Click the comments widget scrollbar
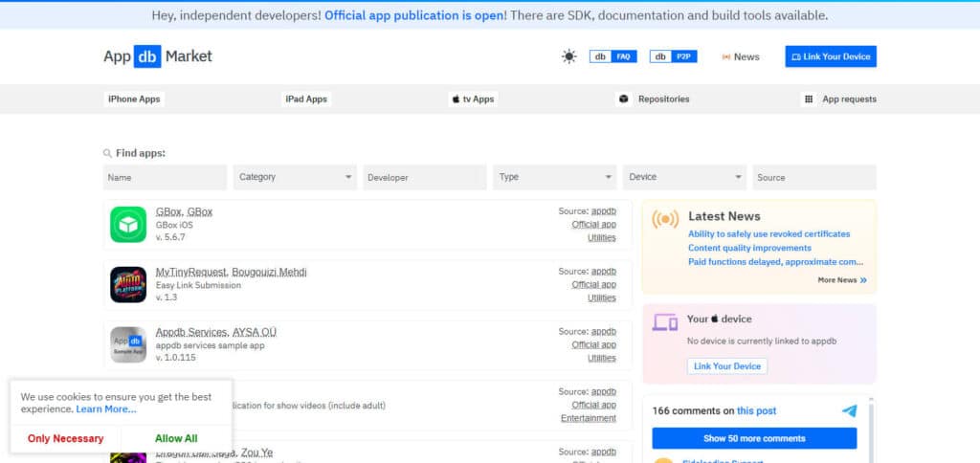This screenshot has width=980, height=463. [x=871, y=430]
